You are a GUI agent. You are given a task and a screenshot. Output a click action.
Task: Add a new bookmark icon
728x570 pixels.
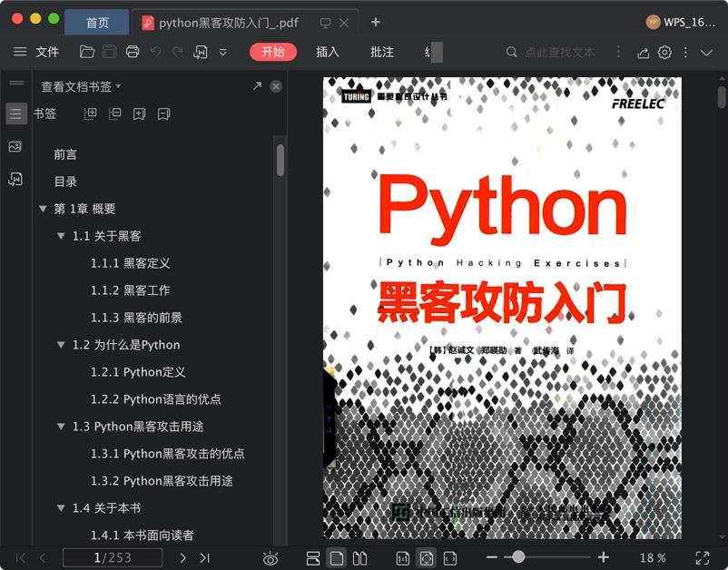click(x=139, y=113)
